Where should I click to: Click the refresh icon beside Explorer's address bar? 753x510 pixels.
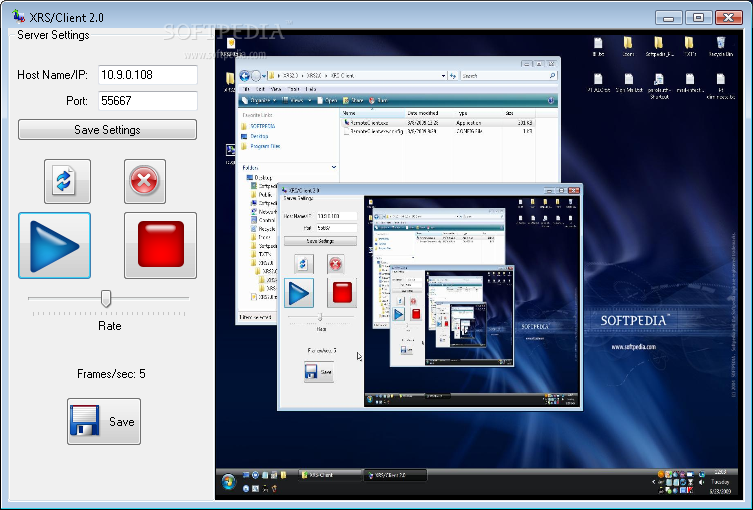[452, 76]
